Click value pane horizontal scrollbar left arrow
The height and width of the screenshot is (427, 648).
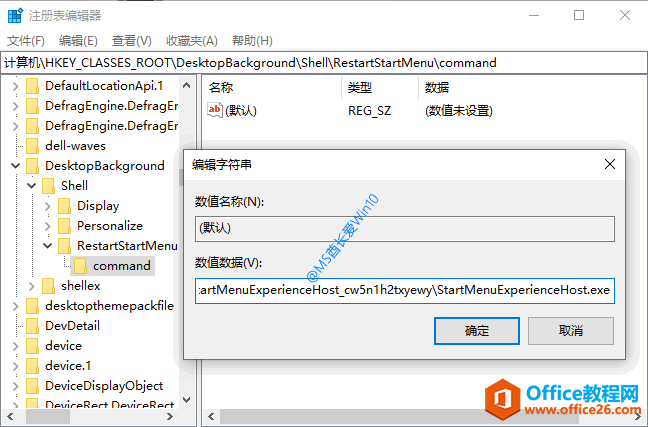coord(211,417)
